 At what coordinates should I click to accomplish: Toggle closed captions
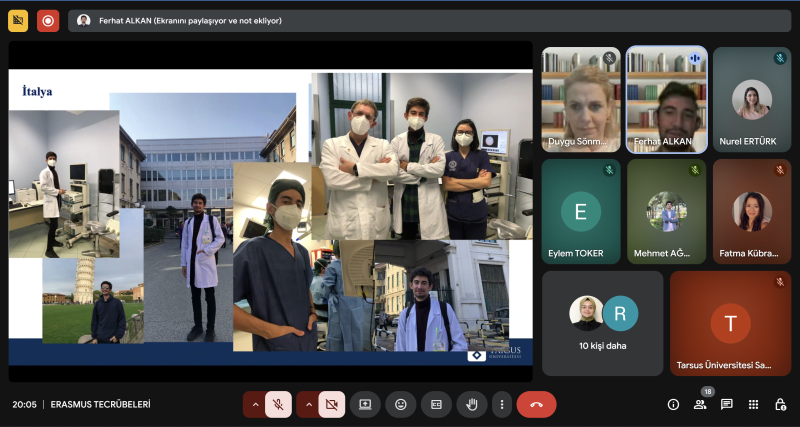click(x=436, y=404)
